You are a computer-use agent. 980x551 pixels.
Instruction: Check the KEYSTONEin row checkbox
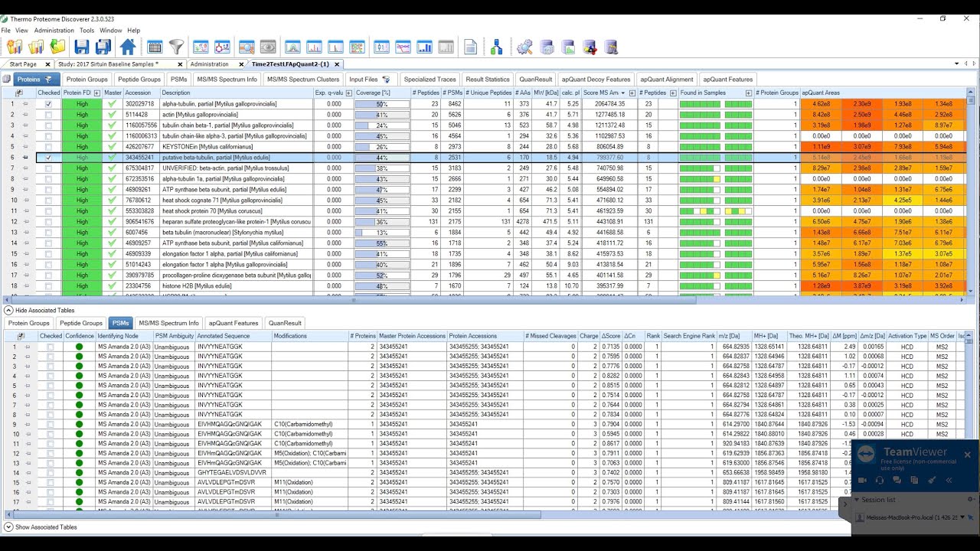(x=49, y=146)
